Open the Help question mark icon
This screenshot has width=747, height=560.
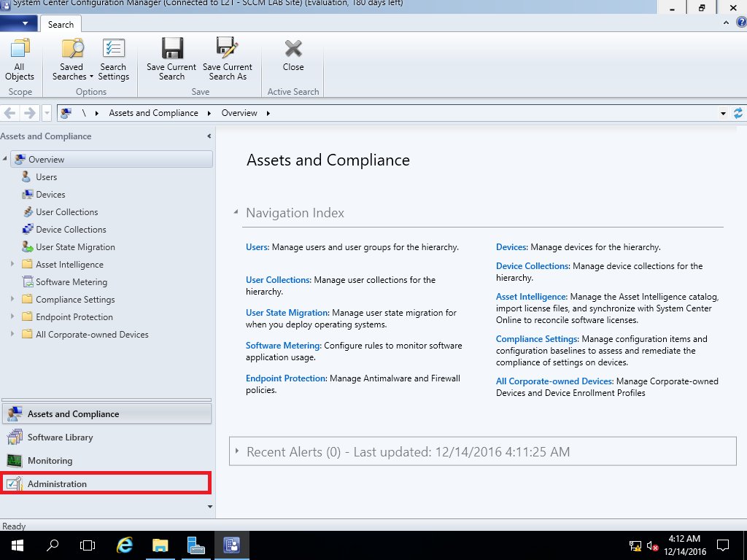741,23
